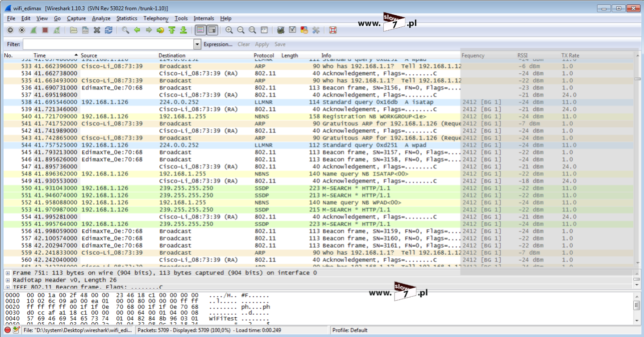Zoom out of packet text
The width and height of the screenshot is (644, 337).
pos(241,30)
